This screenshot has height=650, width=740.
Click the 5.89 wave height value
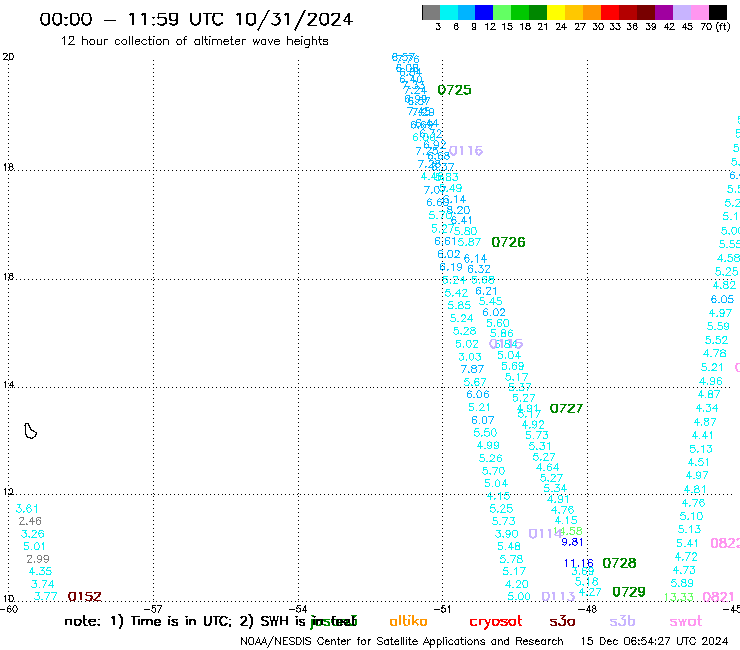682,583
